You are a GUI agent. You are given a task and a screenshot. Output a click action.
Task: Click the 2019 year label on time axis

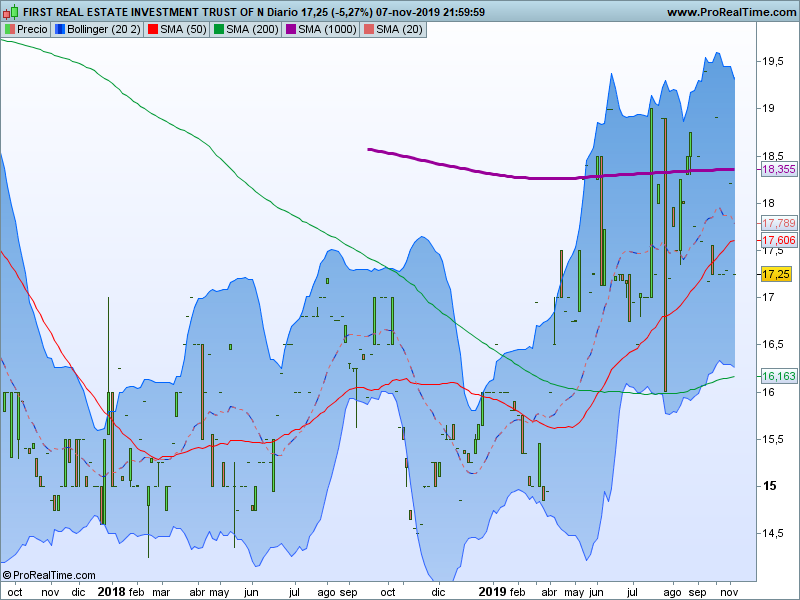493,592
